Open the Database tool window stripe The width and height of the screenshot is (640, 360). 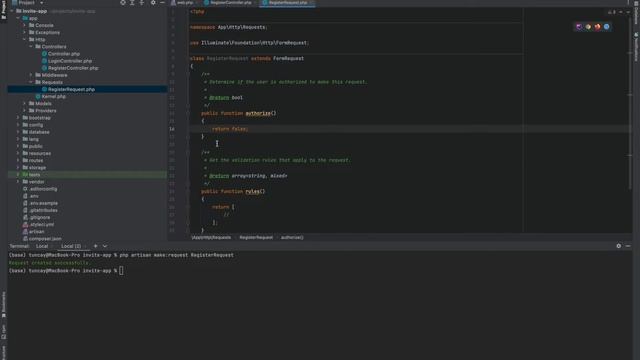pos(636,14)
